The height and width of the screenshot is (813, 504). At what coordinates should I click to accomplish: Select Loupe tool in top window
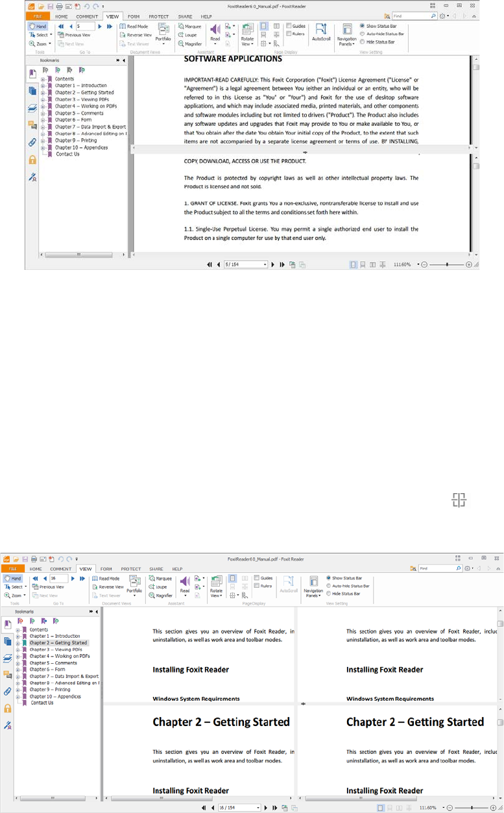point(187,35)
